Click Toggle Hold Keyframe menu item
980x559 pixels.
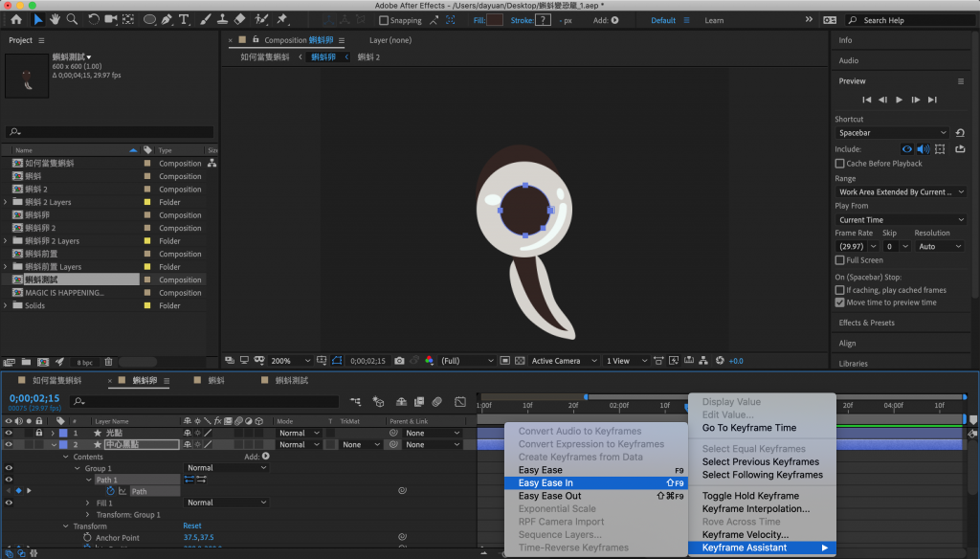coord(749,496)
